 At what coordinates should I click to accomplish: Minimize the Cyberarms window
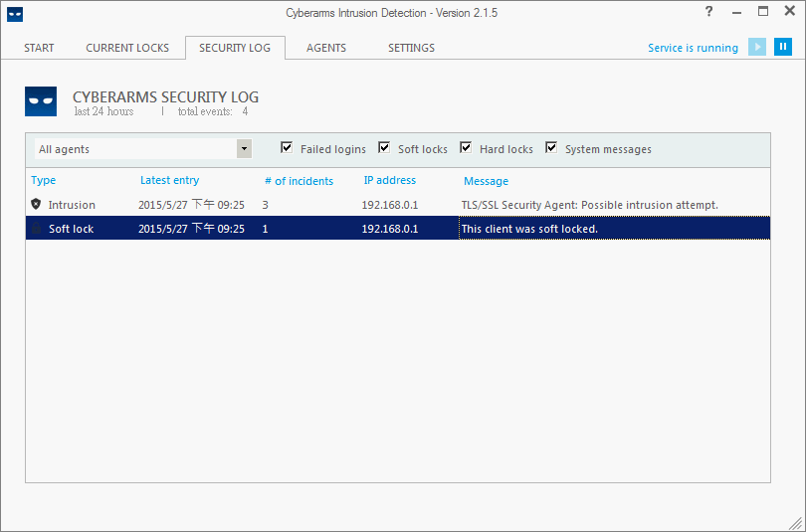tap(736, 12)
